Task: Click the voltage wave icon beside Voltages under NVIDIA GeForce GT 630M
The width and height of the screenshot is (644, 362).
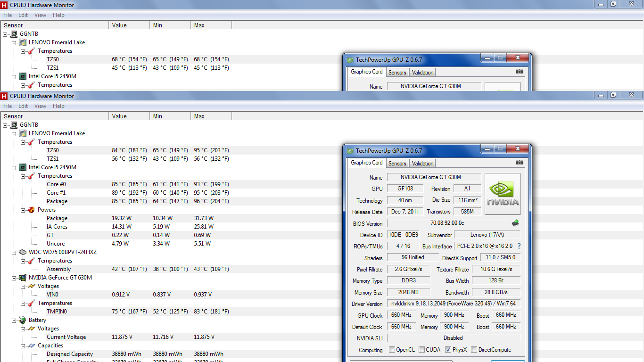Action: click(31, 286)
